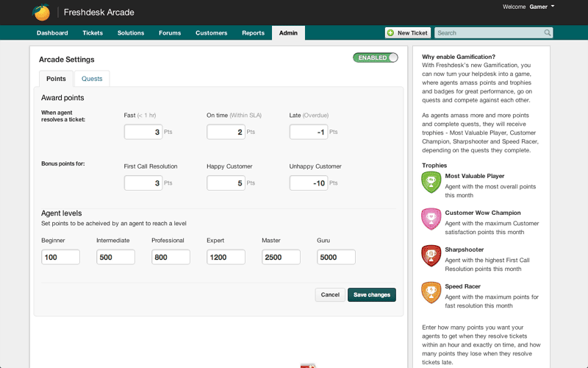Click the First Call Resolution points field
588x368 pixels.
[143, 183]
